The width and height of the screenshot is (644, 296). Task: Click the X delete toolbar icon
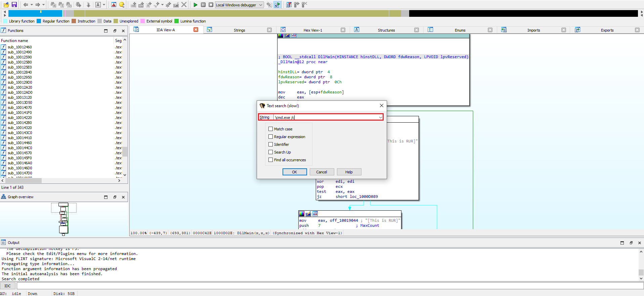tap(184, 5)
